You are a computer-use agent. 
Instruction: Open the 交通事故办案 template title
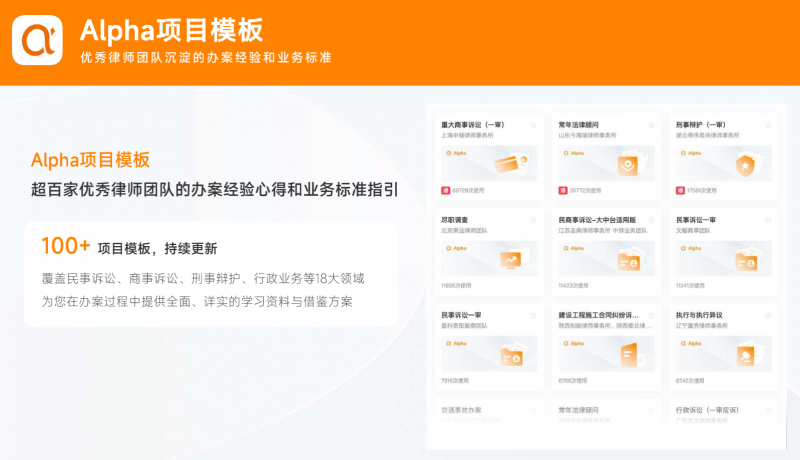[461, 410]
